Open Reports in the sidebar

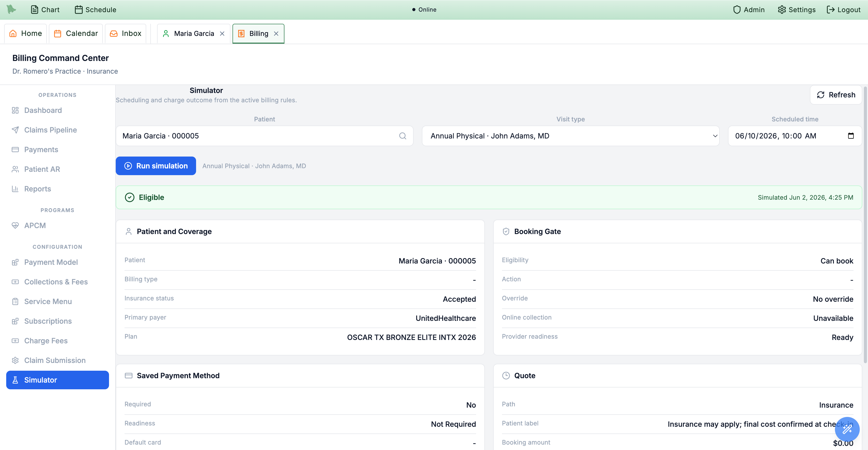[58, 189]
